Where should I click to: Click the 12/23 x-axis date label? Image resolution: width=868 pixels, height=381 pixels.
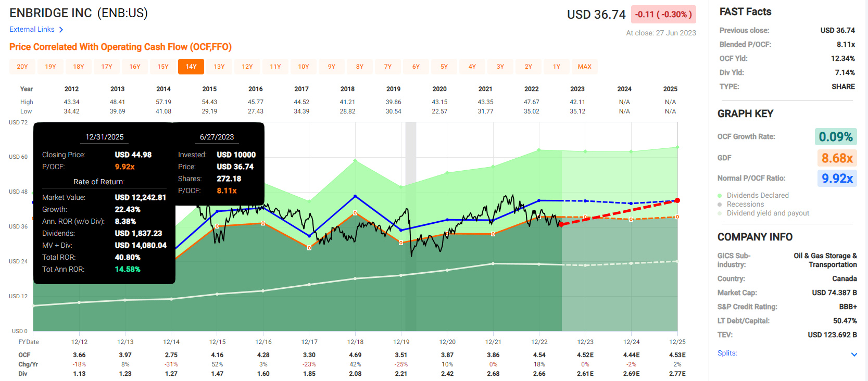(x=585, y=342)
